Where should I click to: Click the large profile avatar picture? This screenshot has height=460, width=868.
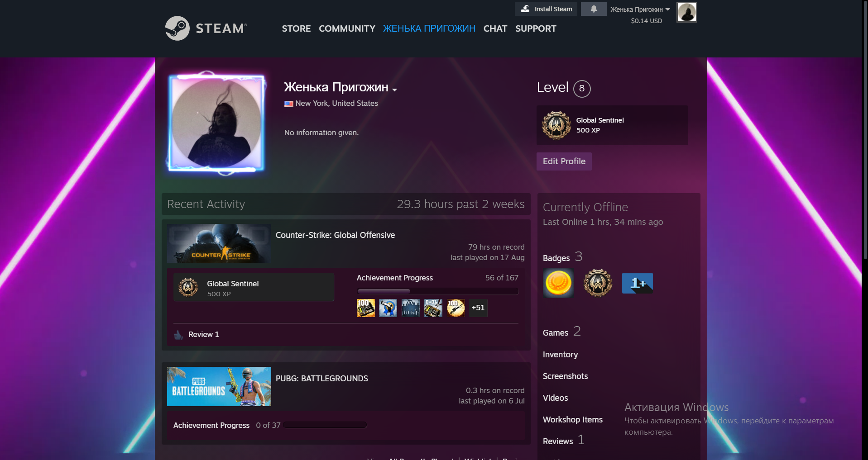[x=216, y=123]
